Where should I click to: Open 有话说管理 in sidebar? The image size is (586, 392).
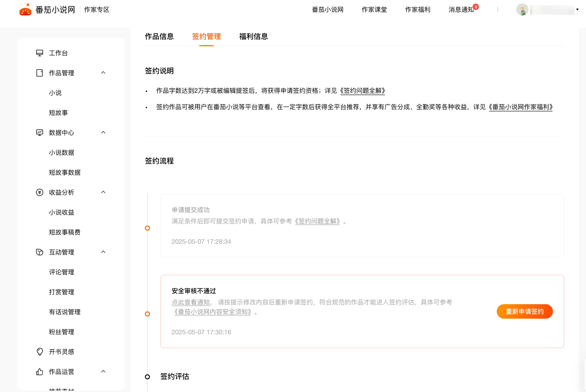(x=65, y=312)
